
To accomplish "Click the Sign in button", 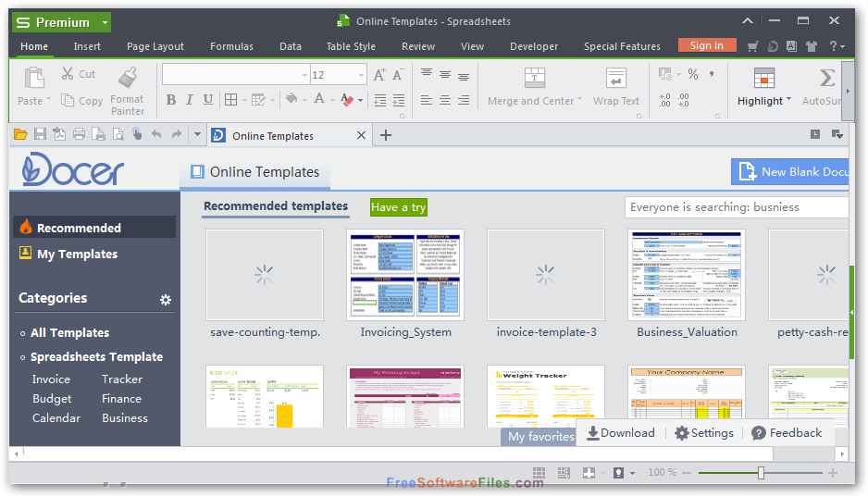I will 707,45.
